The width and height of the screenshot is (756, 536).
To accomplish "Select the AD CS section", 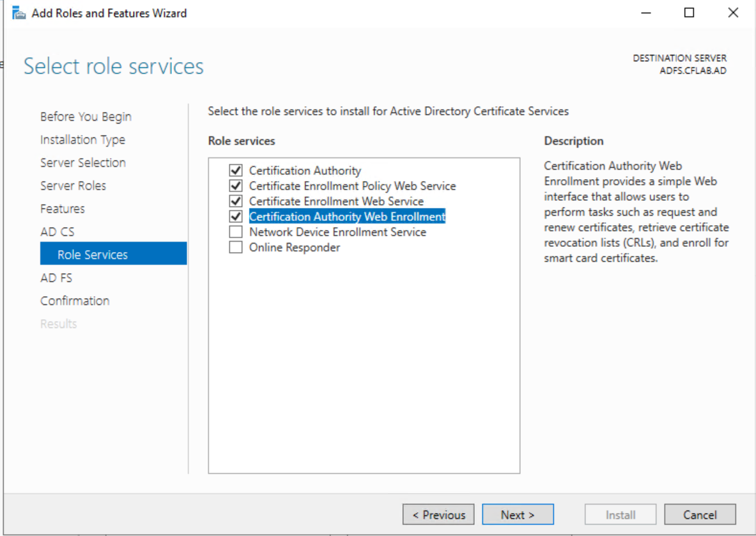I will (x=58, y=232).
